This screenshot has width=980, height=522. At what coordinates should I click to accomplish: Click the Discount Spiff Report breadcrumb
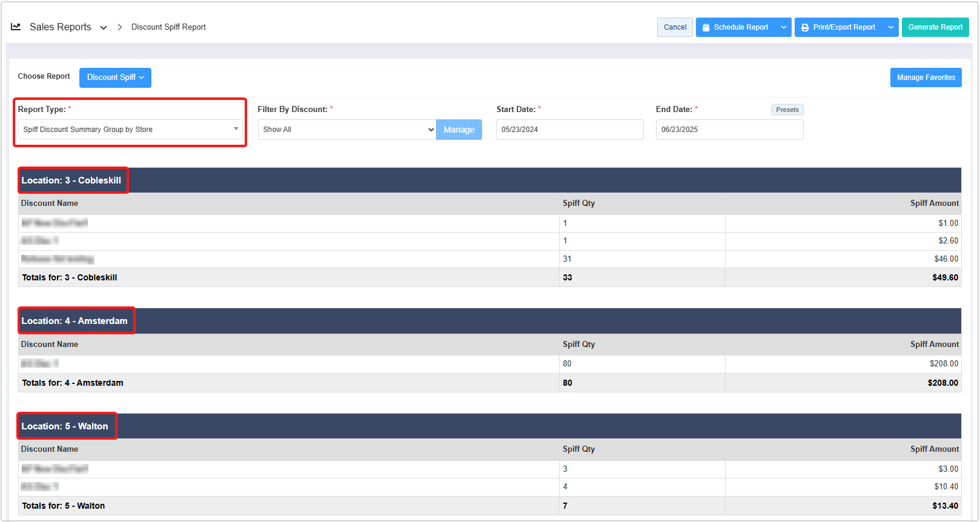point(168,27)
